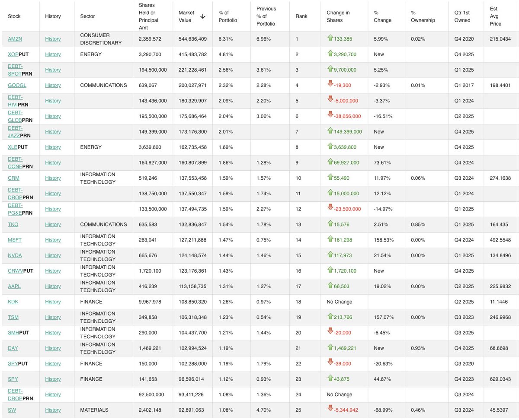This screenshot has width=519, height=420.
Task: Click the green up arrow in TSM row
Action: coord(330,317)
